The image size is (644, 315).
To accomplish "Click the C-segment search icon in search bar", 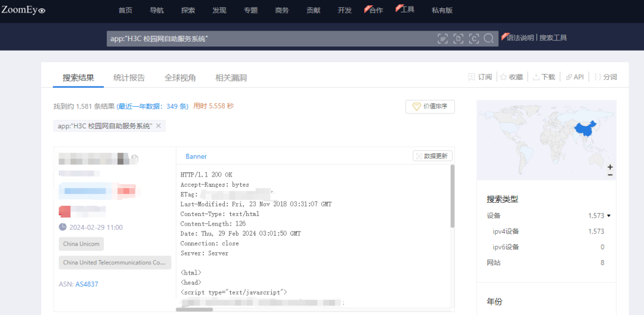I will tap(473, 39).
